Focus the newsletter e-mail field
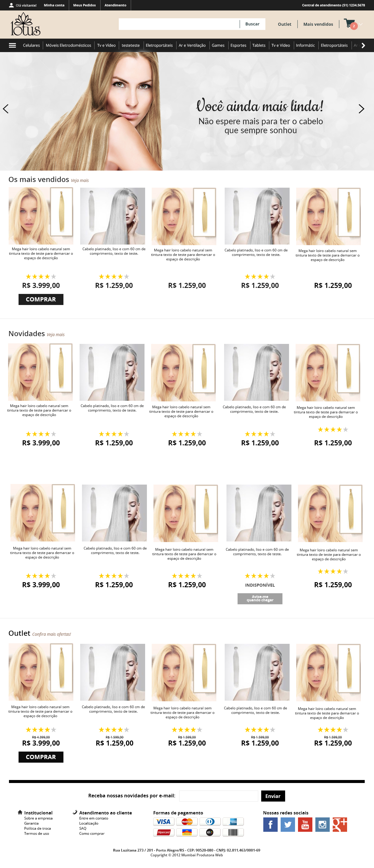The image size is (374, 868). 219,796
